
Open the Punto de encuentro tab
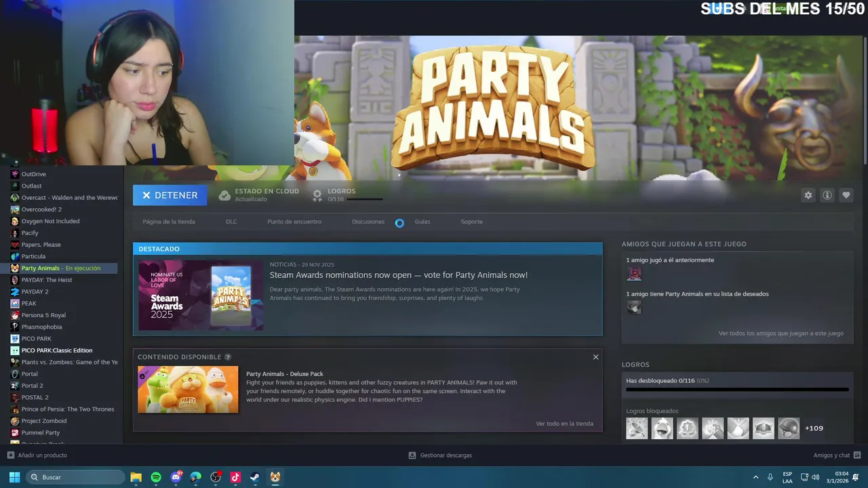pos(294,222)
